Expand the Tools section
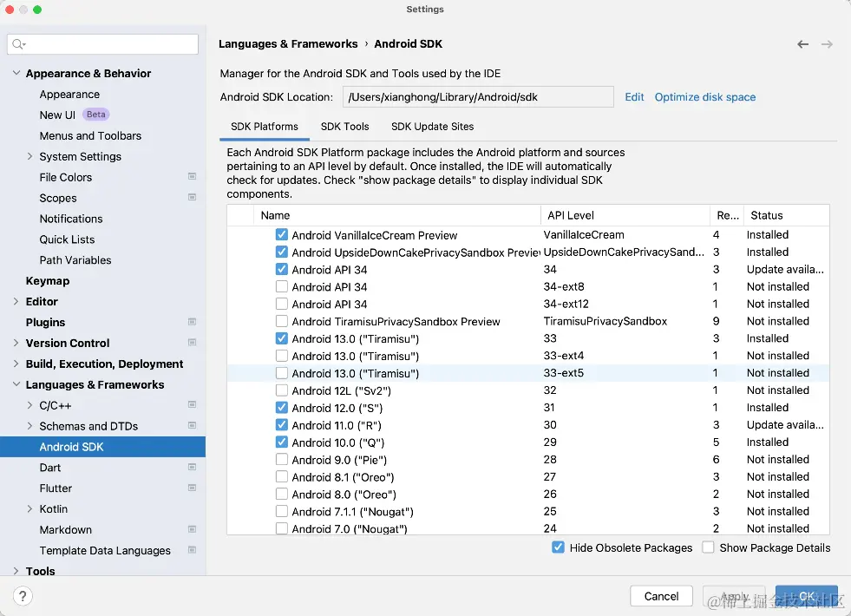 point(16,571)
